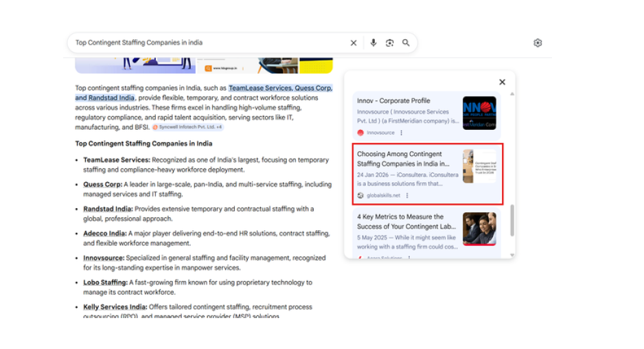Click the Quess Corp link in list
644x349 pixels.
click(102, 184)
